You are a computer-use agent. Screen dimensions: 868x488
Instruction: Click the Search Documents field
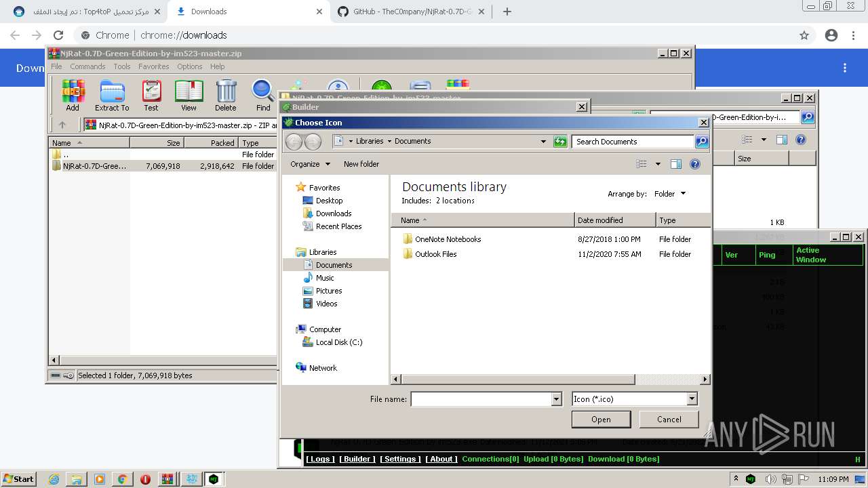pyautogui.click(x=633, y=142)
